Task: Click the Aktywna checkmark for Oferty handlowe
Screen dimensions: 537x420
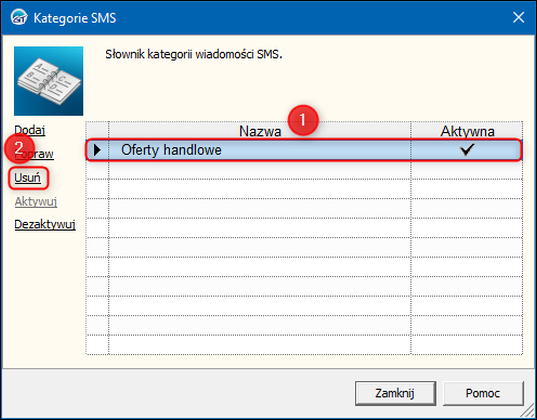Action: [467, 149]
